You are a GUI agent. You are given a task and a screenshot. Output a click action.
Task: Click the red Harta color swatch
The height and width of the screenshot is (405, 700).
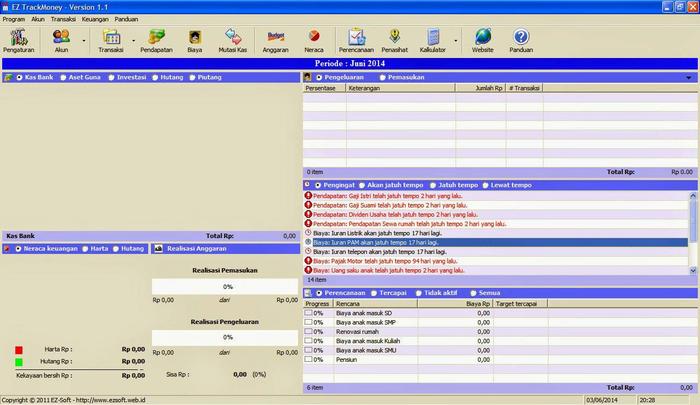(18, 349)
